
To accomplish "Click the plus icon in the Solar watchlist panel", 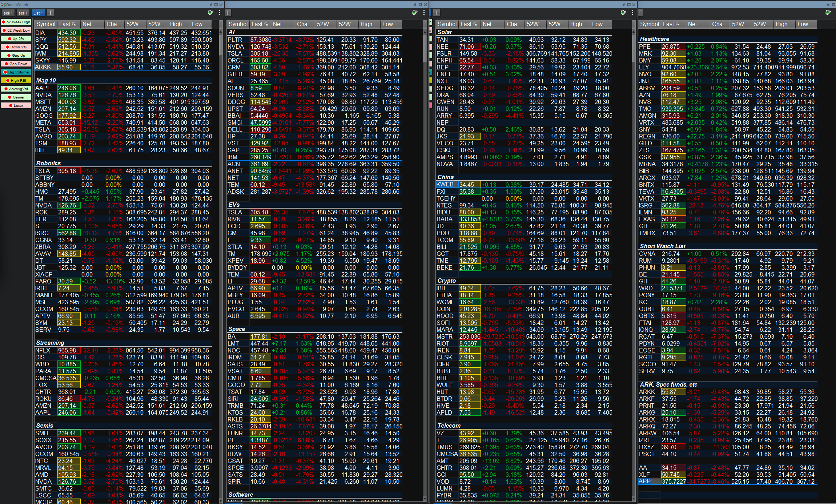I will pos(437,13).
